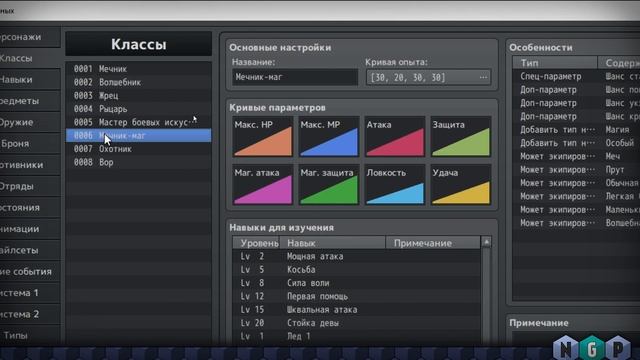Image resolution: width=640 pixels, height=360 pixels.
Task: Select feature row with Особый
Action: click(576, 143)
